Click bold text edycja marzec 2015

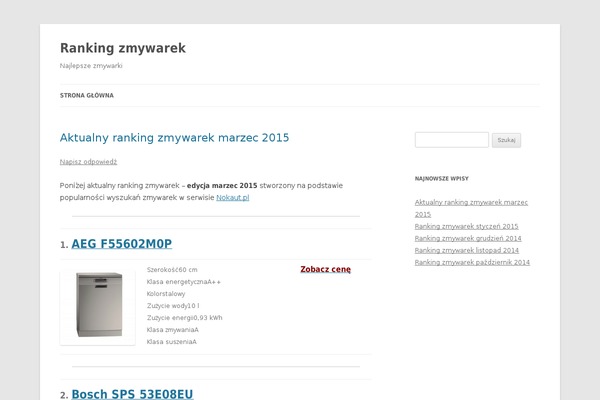click(222, 186)
